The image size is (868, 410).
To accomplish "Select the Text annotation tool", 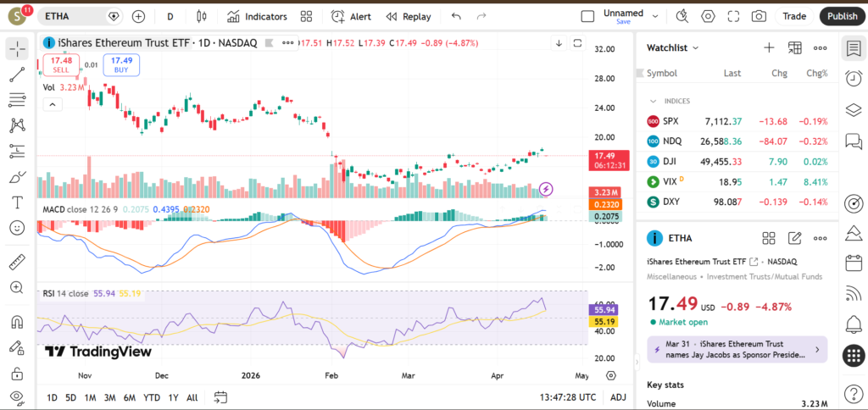I will tap(17, 202).
